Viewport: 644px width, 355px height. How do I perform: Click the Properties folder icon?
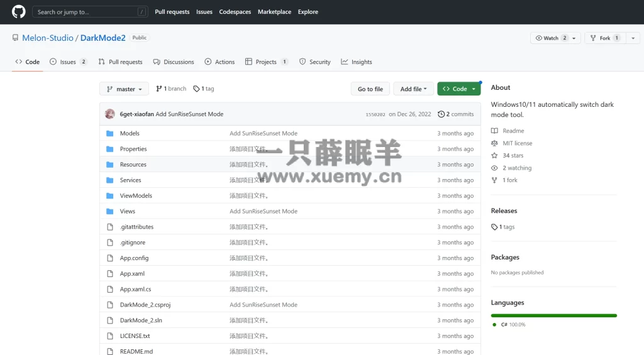[x=109, y=149]
